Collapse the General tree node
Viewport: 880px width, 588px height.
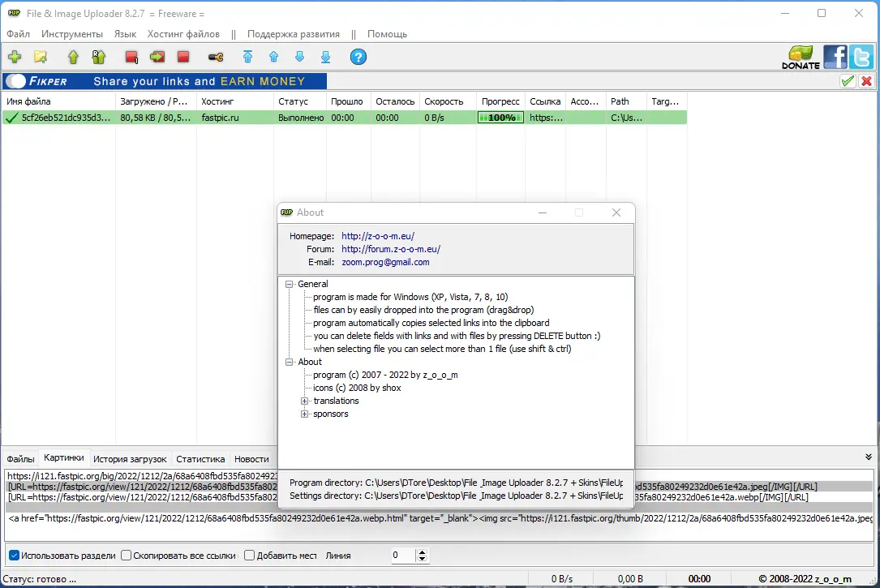click(x=290, y=285)
